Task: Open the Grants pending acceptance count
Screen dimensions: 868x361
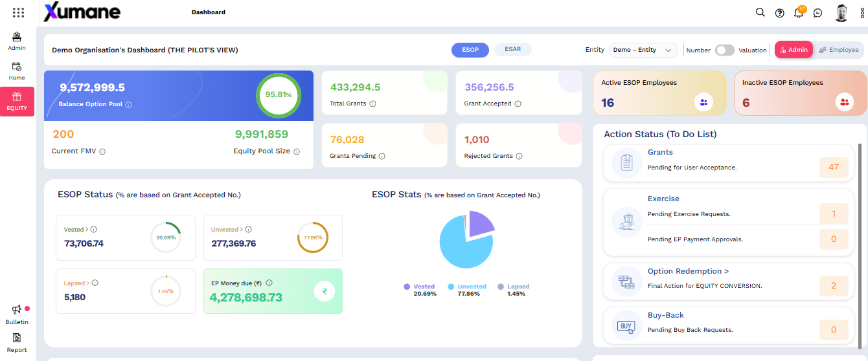Action: click(x=834, y=167)
